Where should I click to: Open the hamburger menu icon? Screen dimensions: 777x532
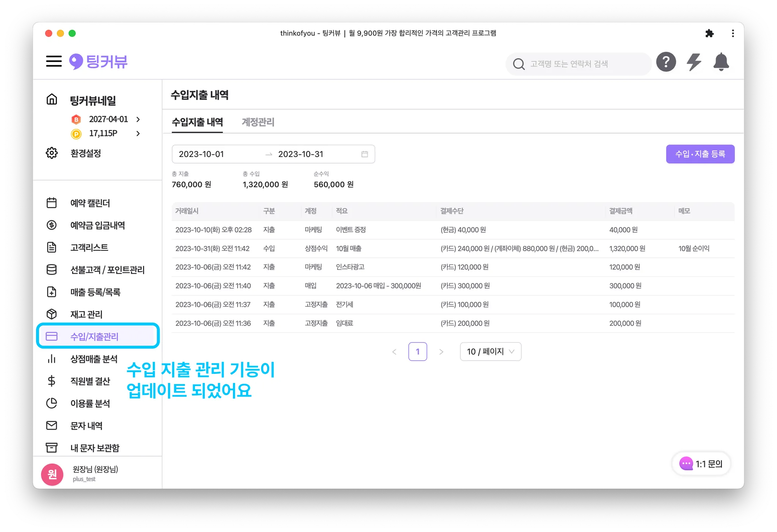[53, 61]
